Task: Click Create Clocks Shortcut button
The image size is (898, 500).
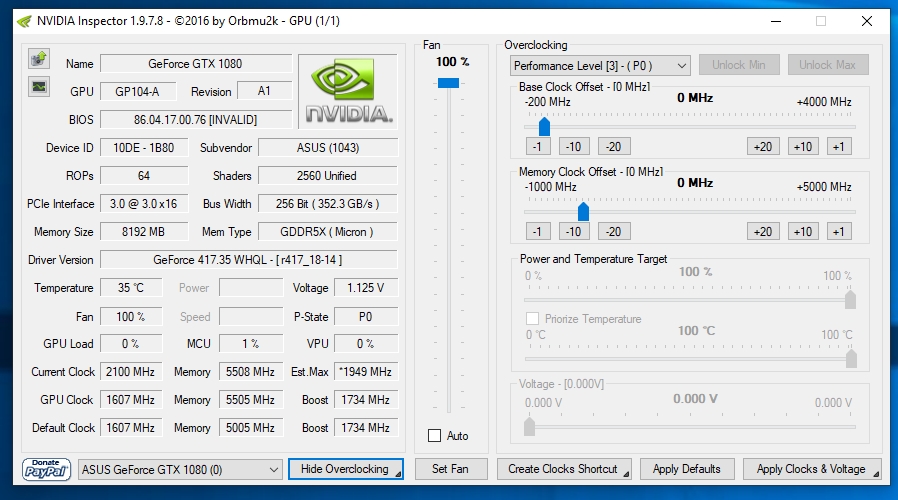Action: tap(564, 469)
